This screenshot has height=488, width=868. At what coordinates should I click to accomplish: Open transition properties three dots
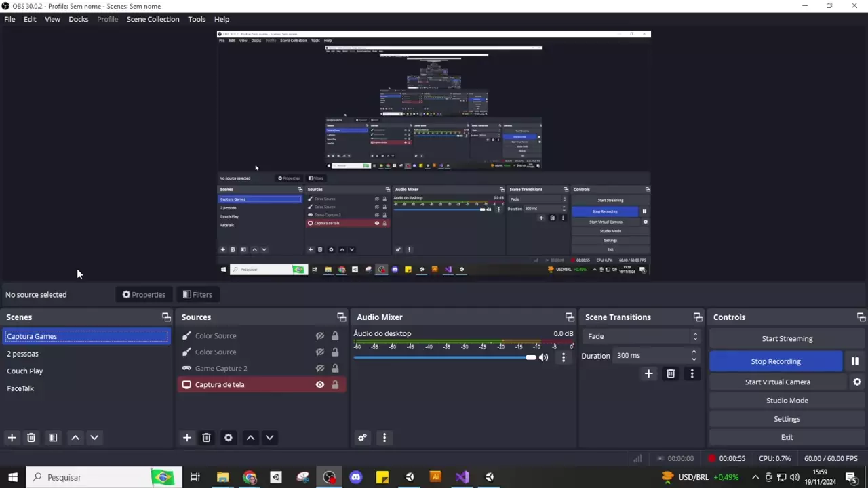692,373
